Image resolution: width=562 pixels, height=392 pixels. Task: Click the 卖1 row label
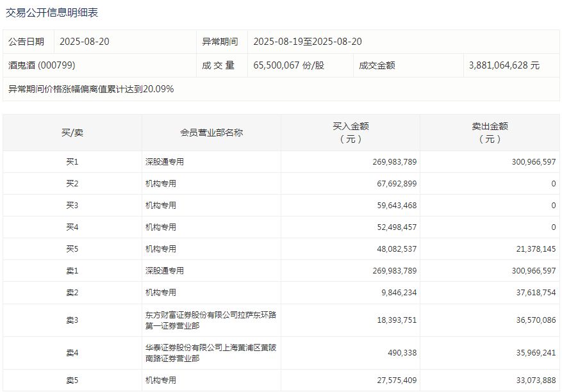pos(72,271)
